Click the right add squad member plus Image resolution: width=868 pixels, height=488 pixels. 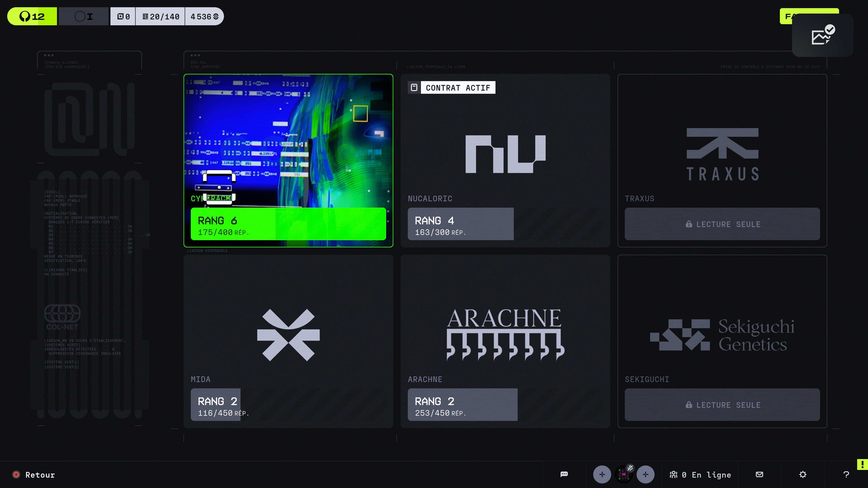pyautogui.click(x=645, y=474)
